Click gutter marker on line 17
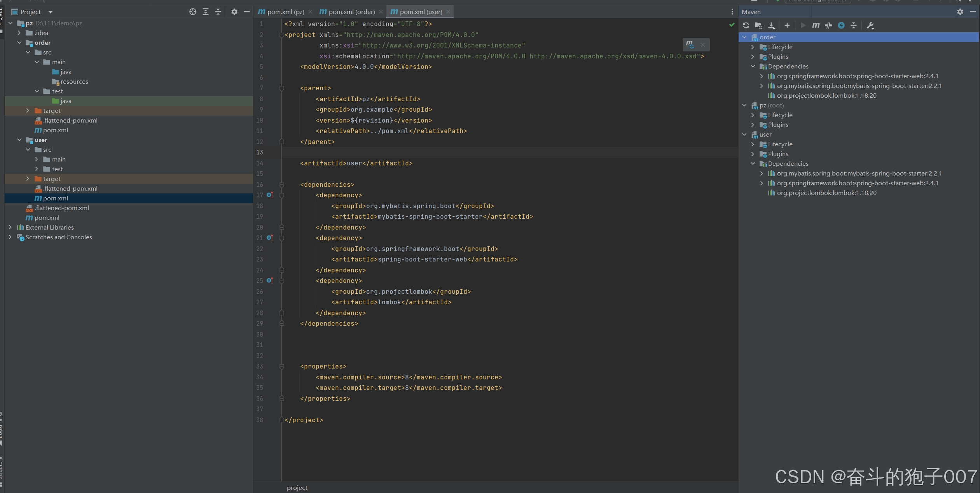This screenshot has width=980, height=493. (x=270, y=195)
